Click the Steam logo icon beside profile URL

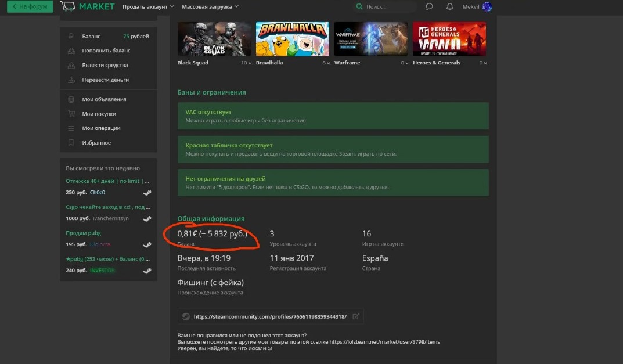tap(185, 316)
